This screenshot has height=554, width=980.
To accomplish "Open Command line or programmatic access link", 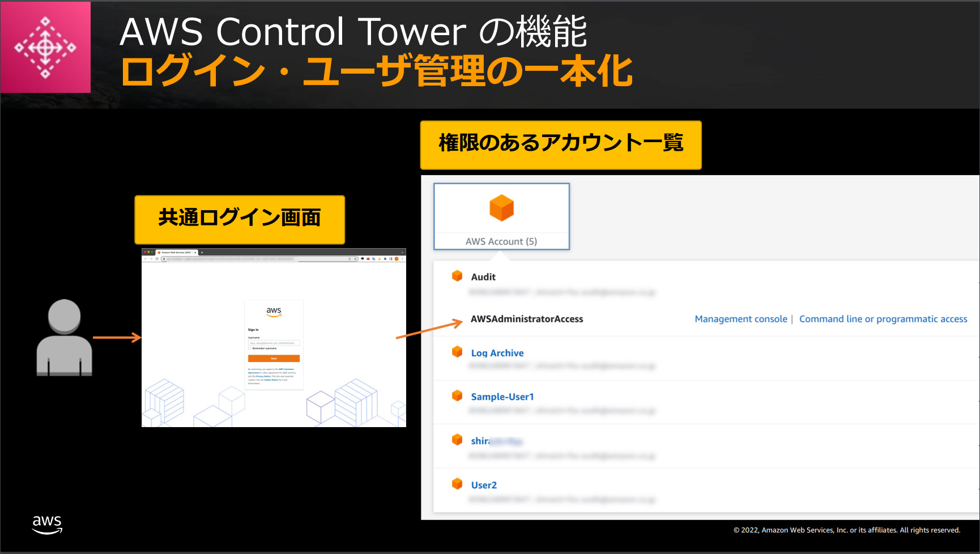I will pyautogui.click(x=883, y=319).
